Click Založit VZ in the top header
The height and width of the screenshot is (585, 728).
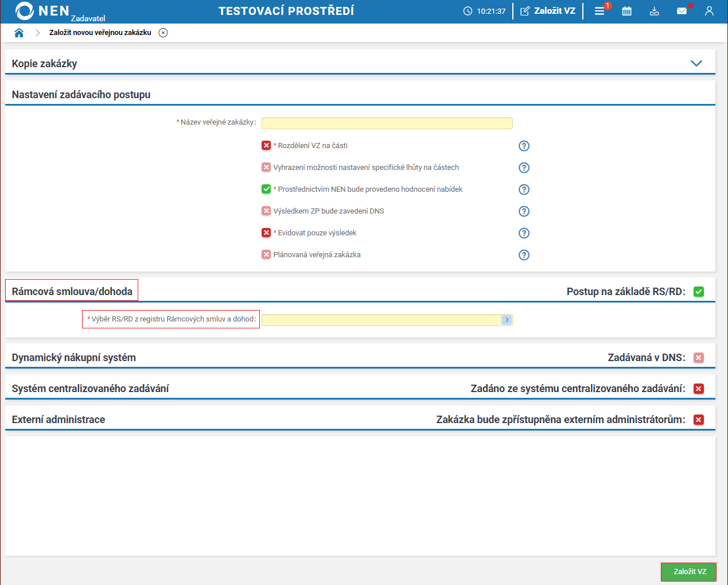click(548, 11)
